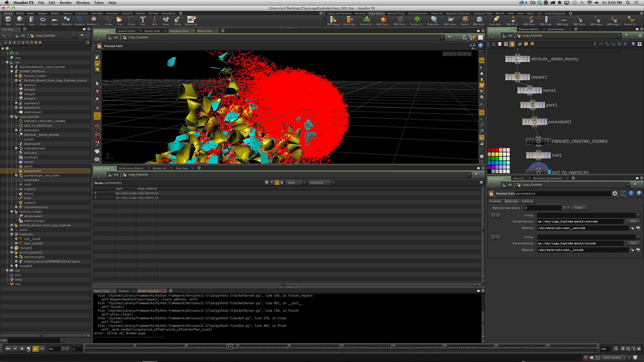Switch to the Performance Monitor tab
The width and height of the screenshot is (644, 362).
click(131, 168)
